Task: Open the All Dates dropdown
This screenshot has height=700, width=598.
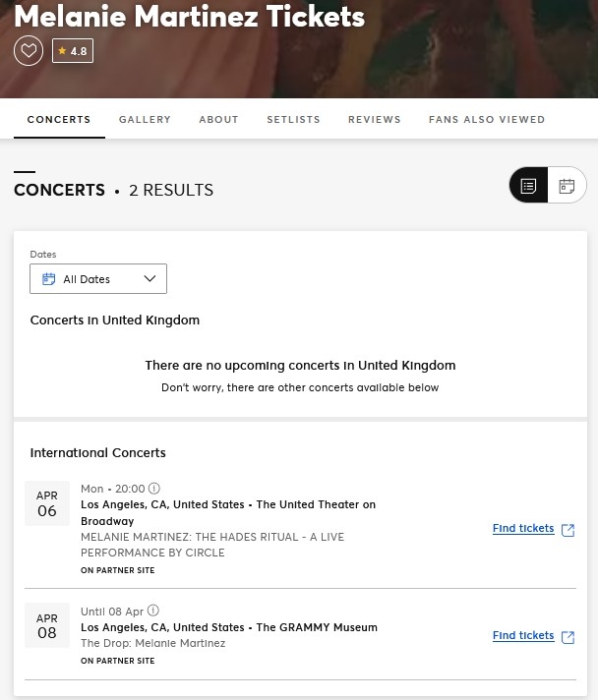Action: pos(97,279)
